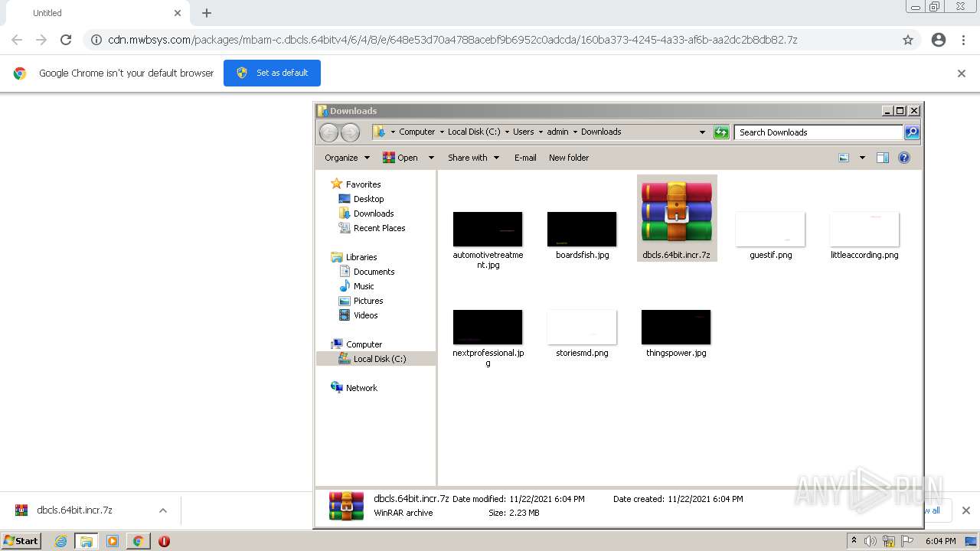Open a new Chrome tab
This screenshot has width=980, height=551.
[207, 13]
